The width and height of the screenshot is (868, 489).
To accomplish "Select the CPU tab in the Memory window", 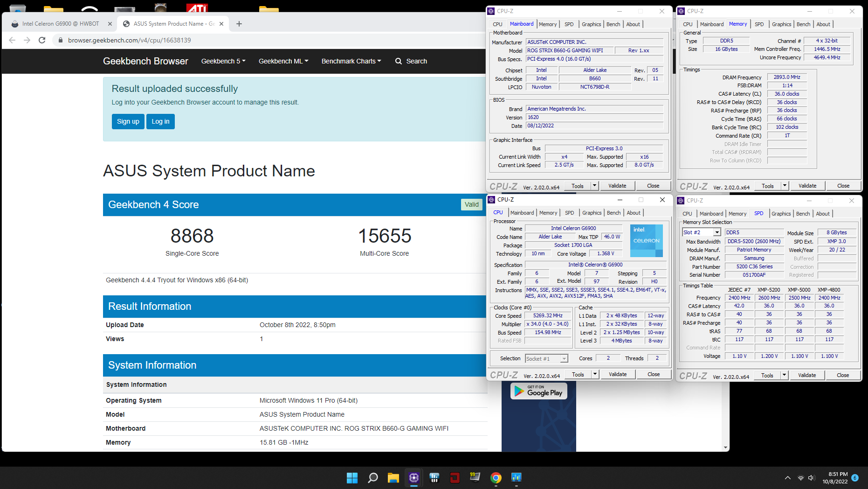I will (x=688, y=24).
